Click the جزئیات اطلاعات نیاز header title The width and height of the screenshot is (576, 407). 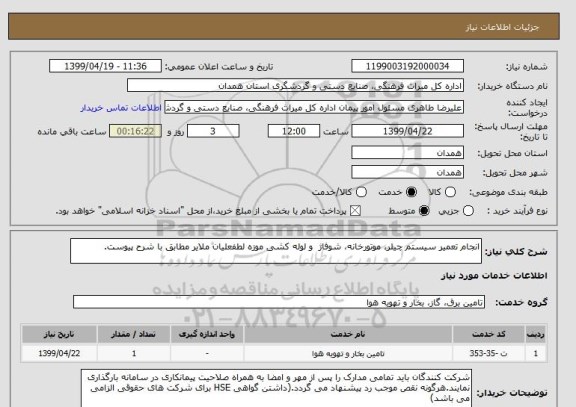pyautogui.click(x=502, y=28)
